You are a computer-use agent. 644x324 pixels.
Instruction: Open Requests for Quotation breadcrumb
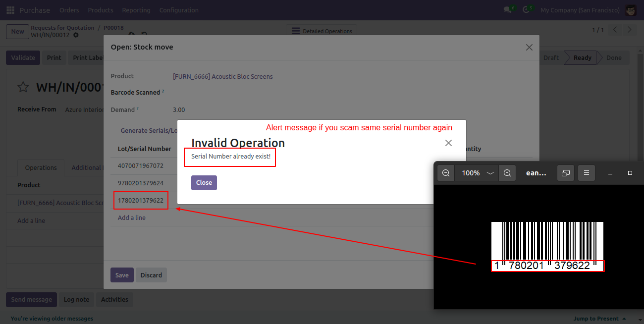(62, 28)
